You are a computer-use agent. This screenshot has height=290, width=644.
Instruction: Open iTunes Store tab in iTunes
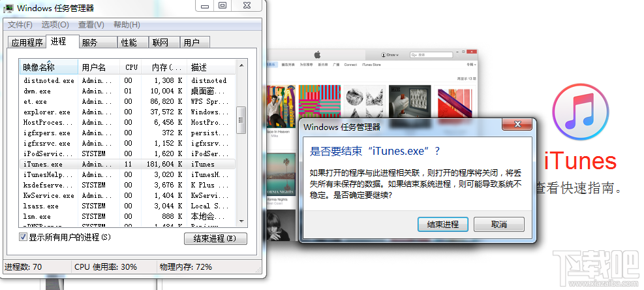coord(371,65)
